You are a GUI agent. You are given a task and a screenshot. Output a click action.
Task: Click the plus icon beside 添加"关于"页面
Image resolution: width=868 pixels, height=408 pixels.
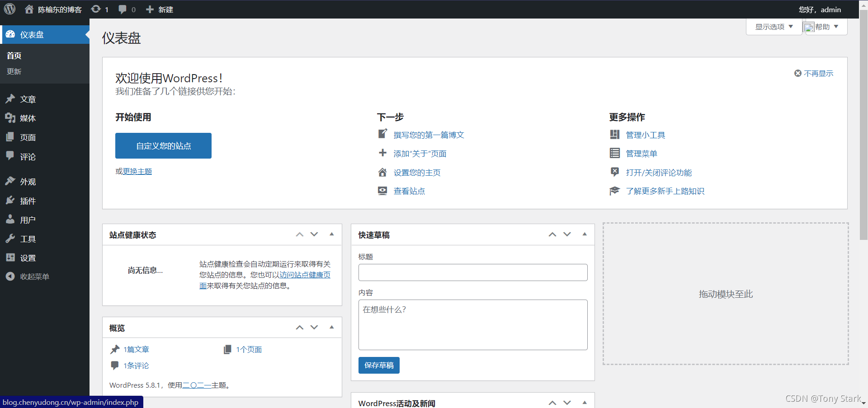point(382,153)
